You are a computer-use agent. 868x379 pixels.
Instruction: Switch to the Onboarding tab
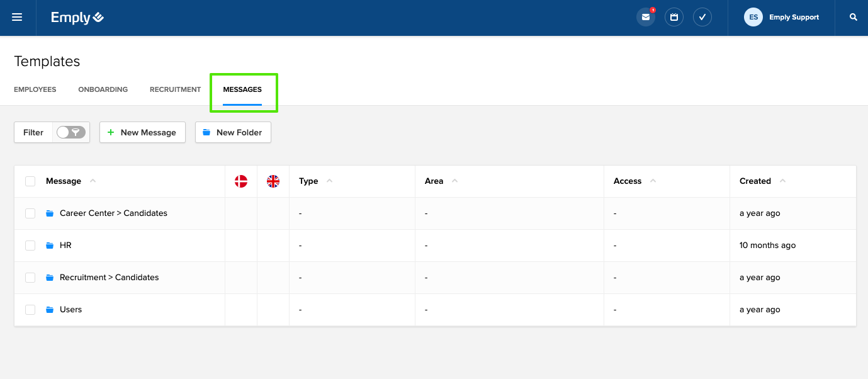click(x=103, y=89)
